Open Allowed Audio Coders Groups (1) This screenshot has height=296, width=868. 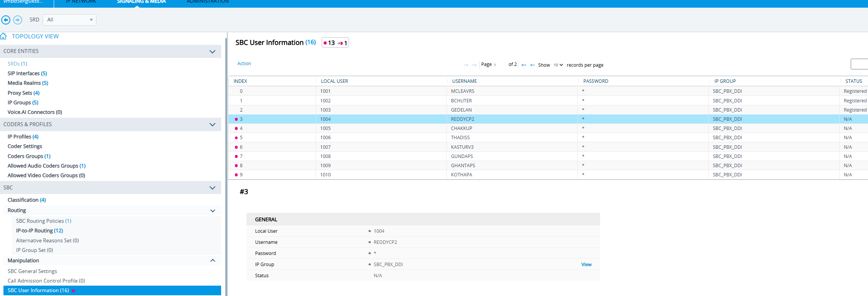point(47,166)
